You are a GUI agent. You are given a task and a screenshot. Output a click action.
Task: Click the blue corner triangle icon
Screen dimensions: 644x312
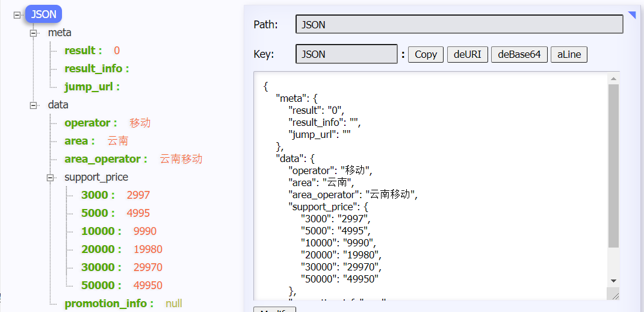[633, 15]
